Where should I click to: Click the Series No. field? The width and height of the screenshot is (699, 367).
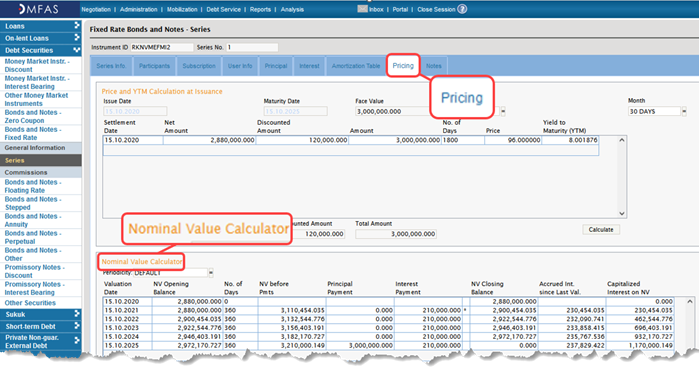[x=252, y=47]
